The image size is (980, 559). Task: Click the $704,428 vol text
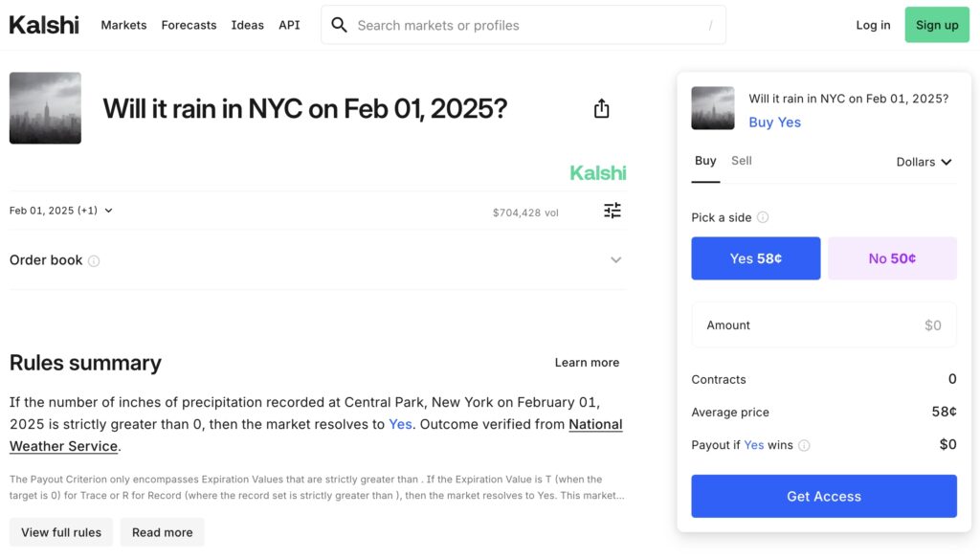click(525, 212)
